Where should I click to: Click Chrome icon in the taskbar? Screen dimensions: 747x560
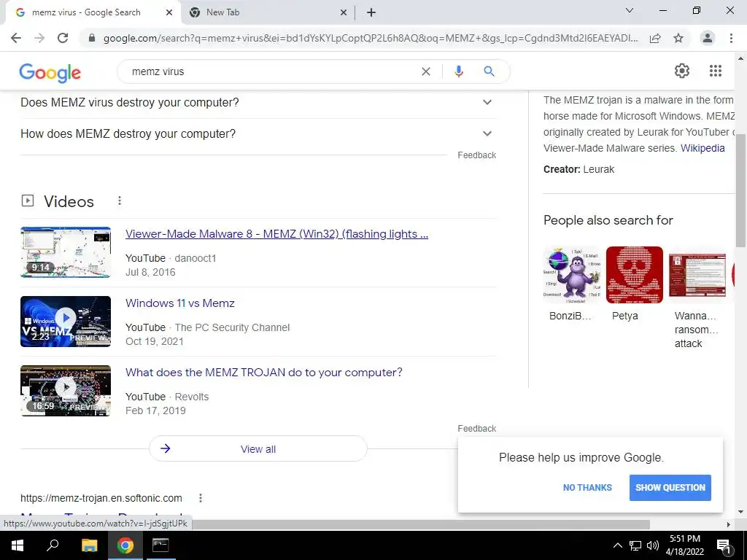[125, 545]
